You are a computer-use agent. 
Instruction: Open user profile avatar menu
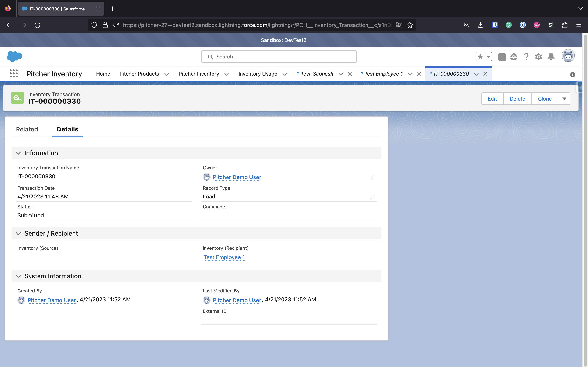pos(568,56)
